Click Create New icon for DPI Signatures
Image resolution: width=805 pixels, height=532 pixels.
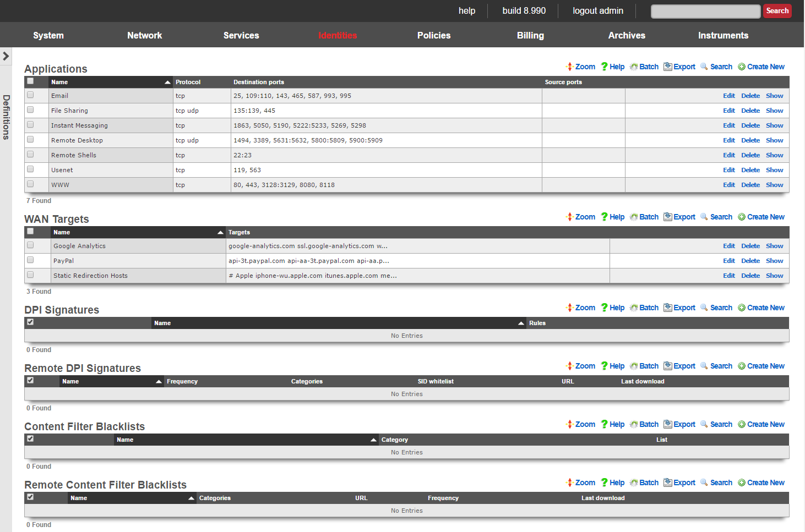(x=742, y=308)
